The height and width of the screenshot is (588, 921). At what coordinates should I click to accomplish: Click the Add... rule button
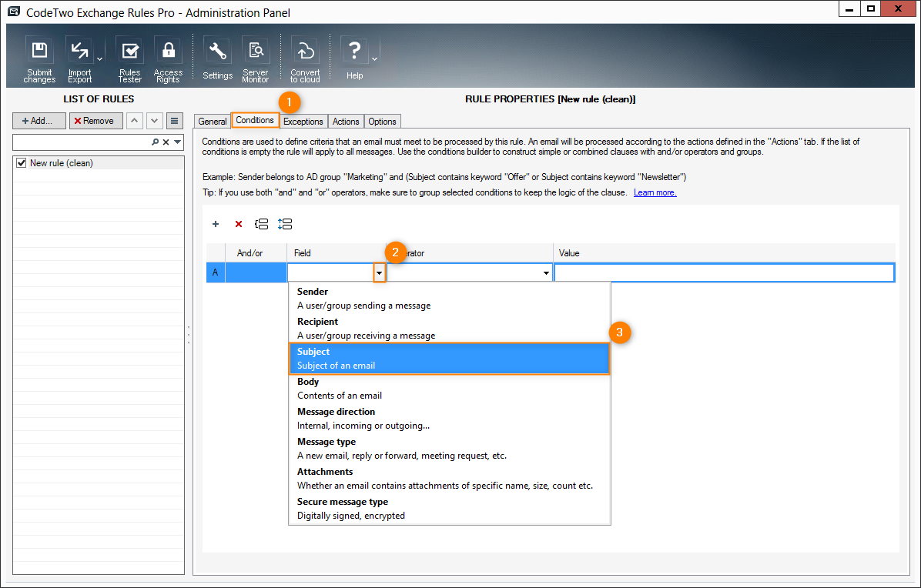pos(39,120)
